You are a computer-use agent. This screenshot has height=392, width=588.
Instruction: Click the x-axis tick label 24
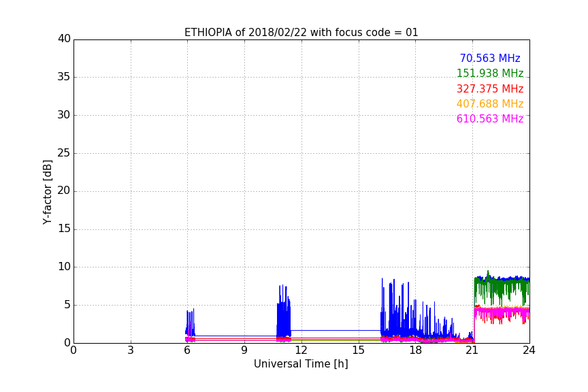tap(529, 350)
